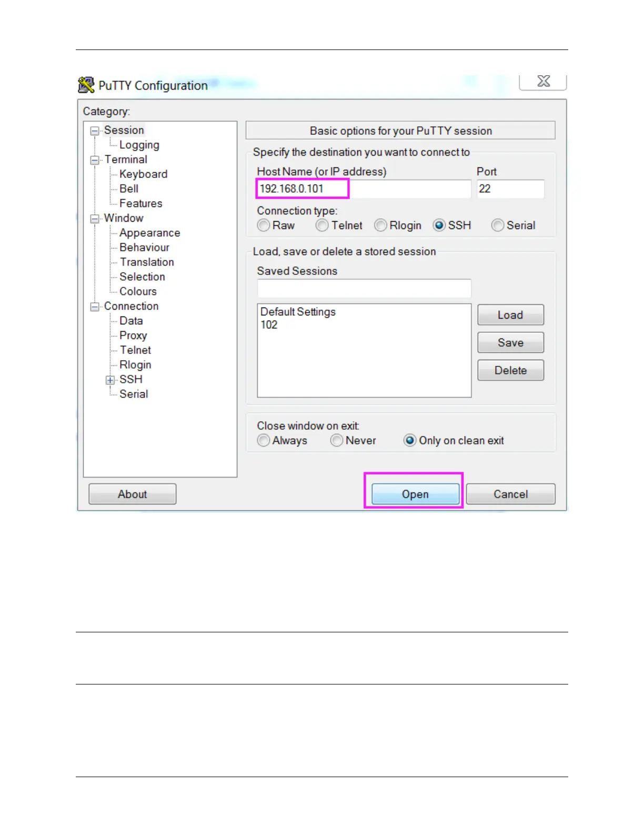Select the Telnet connection type radio button
Viewport: 644px width, 834px height.
click(x=322, y=225)
